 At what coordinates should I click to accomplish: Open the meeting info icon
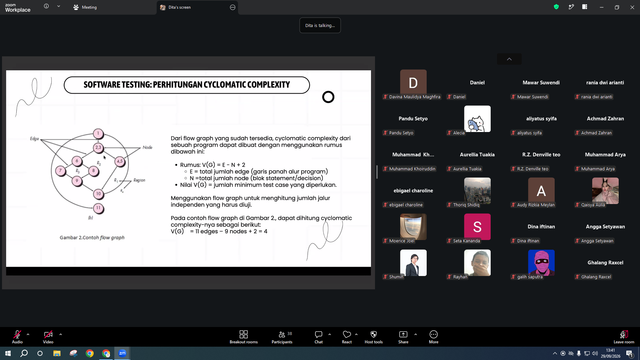point(46,7)
